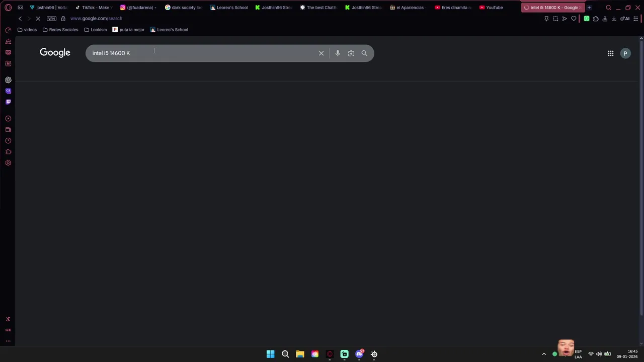644x362 pixels.
Task: Click in the search box with 'intel i5 14600 K'
Action: pyautogui.click(x=201, y=53)
